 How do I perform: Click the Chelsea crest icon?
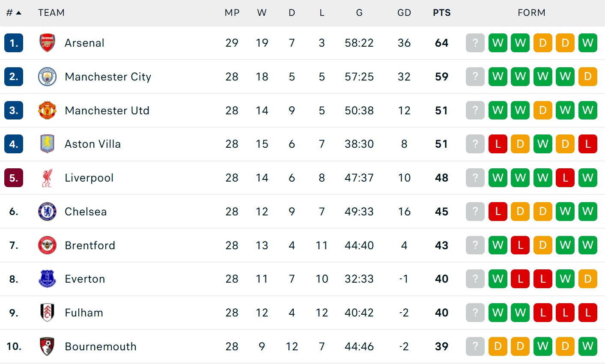pos(47,212)
